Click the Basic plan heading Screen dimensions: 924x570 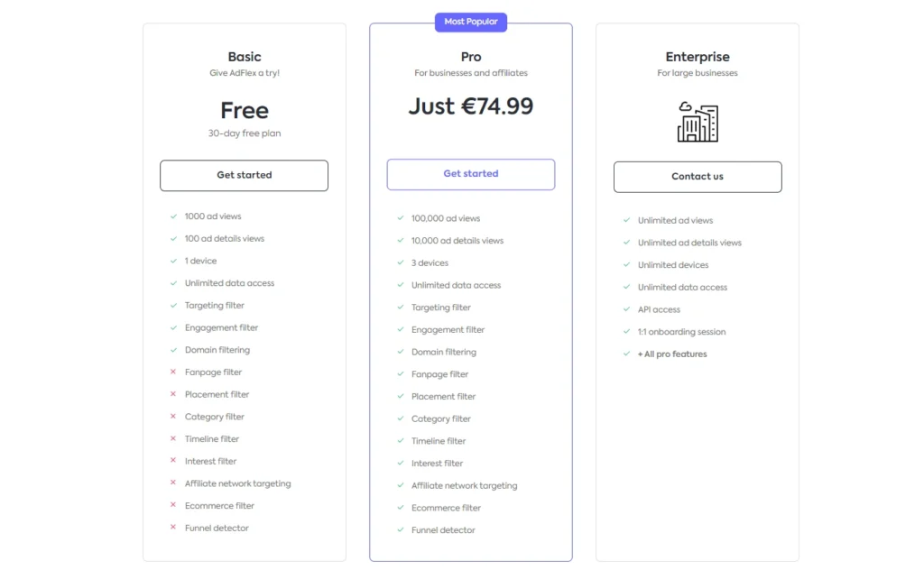coord(244,56)
